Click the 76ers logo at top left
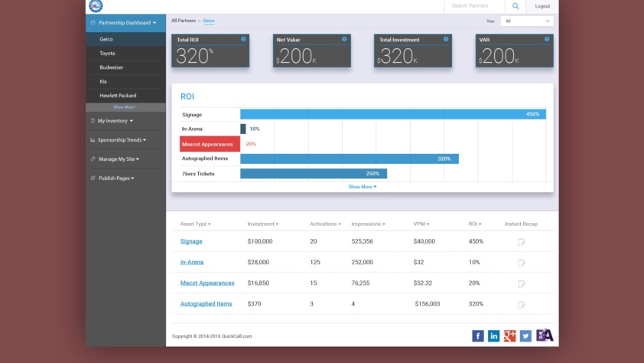Viewport: 644px width, 363px height. [96, 6]
